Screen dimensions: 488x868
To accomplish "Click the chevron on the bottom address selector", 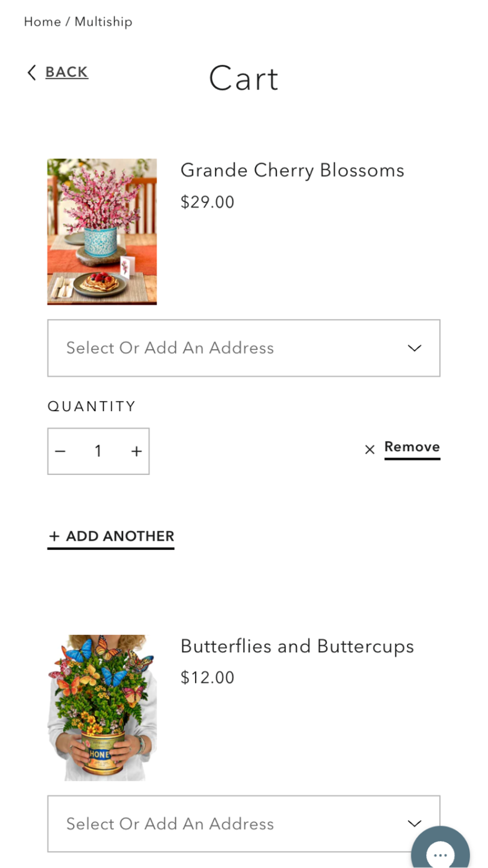I will pos(415,824).
